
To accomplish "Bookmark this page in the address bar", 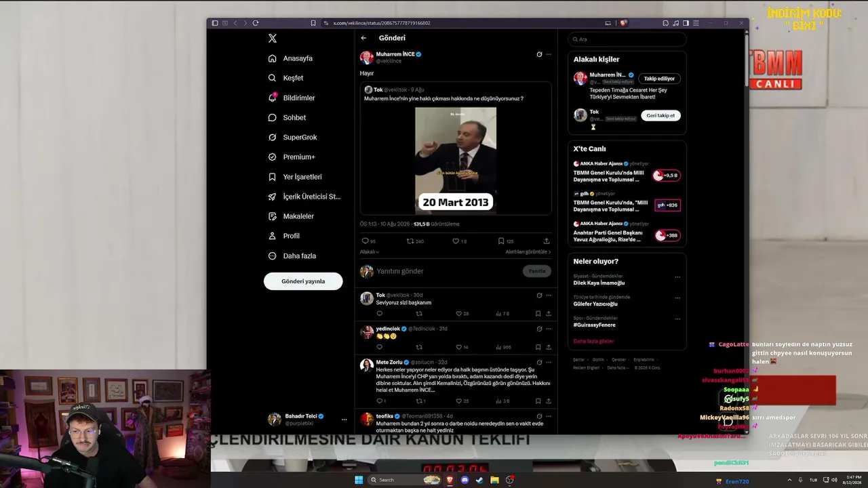I will tap(313, 23).
